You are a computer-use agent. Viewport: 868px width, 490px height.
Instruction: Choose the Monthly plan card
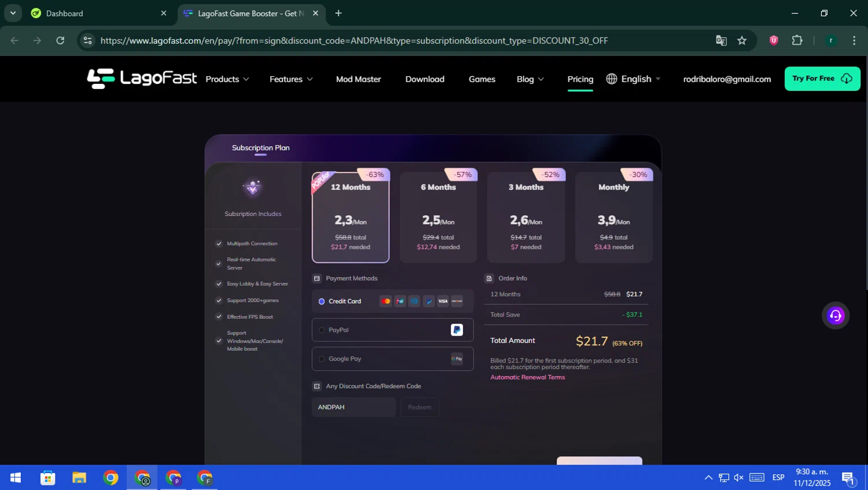614,218
